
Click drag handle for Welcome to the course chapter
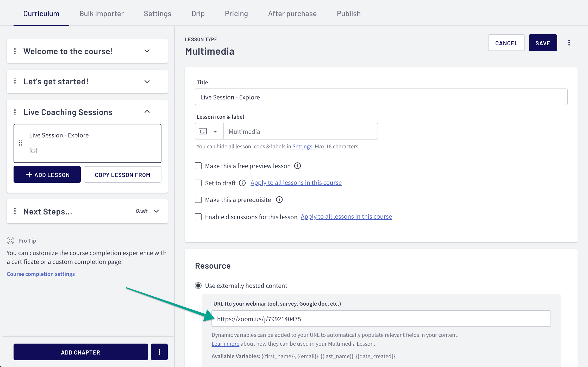[15, 51]
